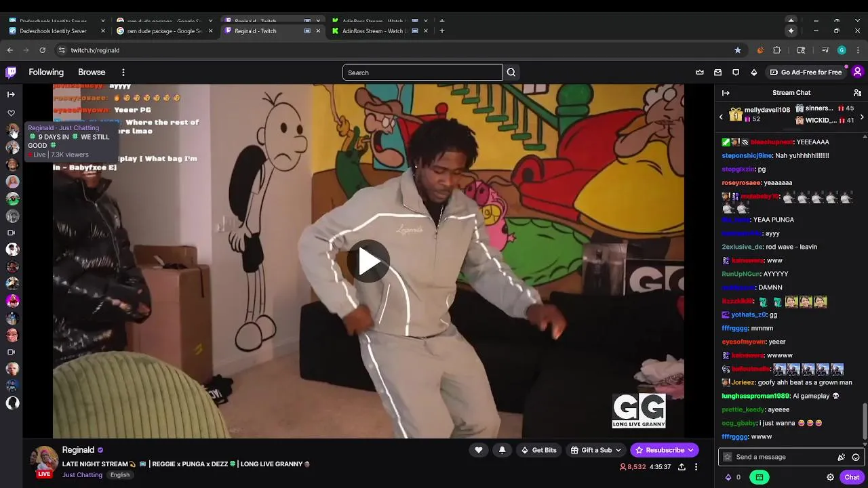Open the Prime Loot crown icon
Viewport: 868px width, 488px height.
click(700, 73)
